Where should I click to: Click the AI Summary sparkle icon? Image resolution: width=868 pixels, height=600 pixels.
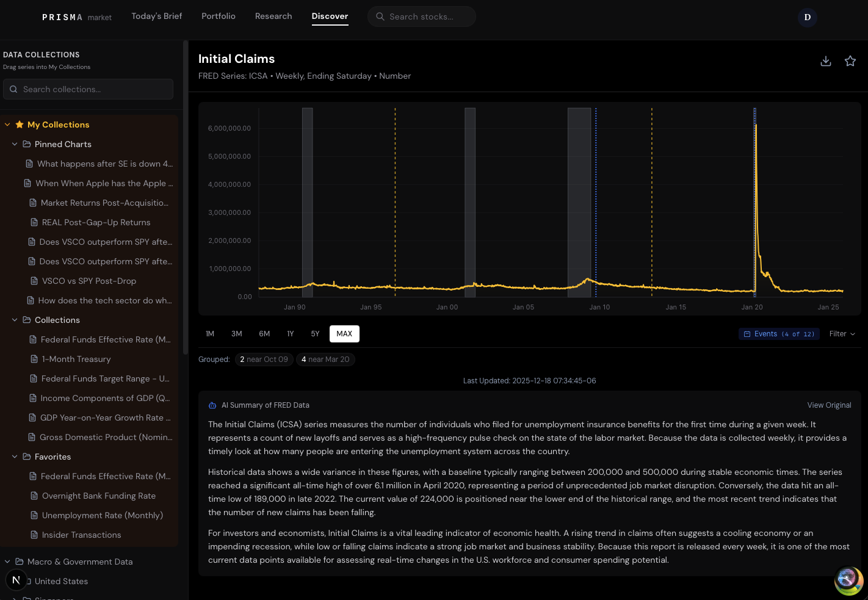(x=212, y=405)
